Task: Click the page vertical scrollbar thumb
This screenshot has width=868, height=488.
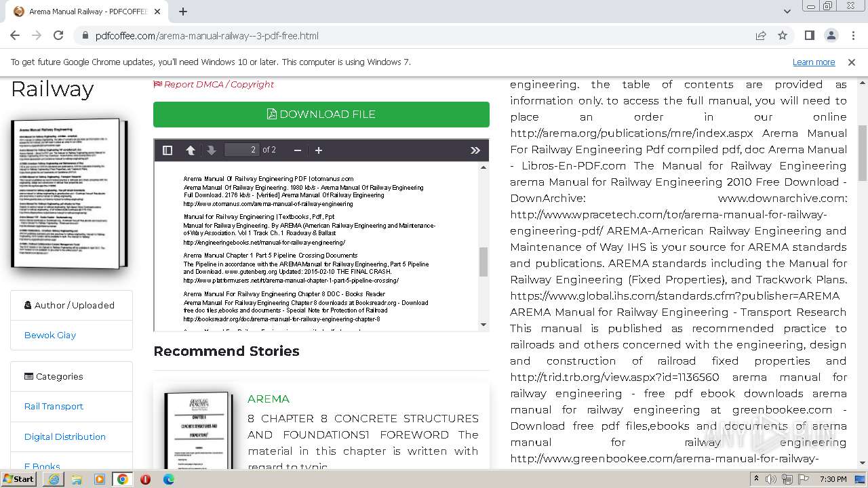Action: (863, 152)
